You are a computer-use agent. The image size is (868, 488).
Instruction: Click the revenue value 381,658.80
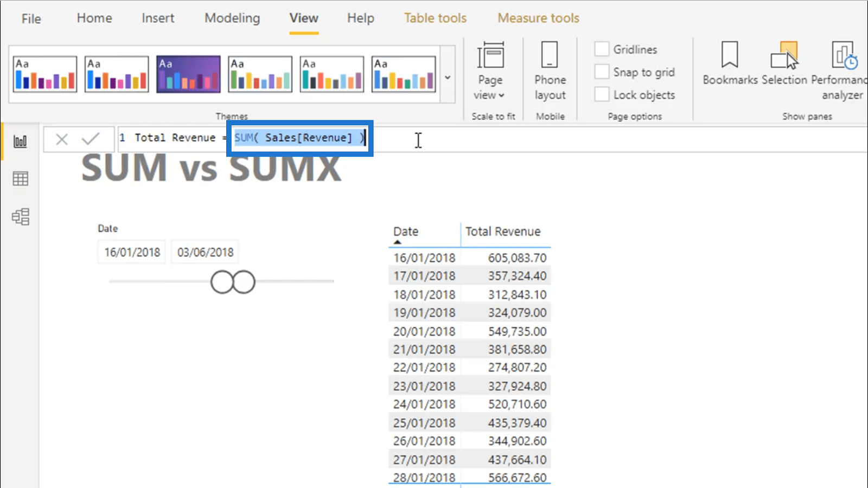(x=517, y=349)
